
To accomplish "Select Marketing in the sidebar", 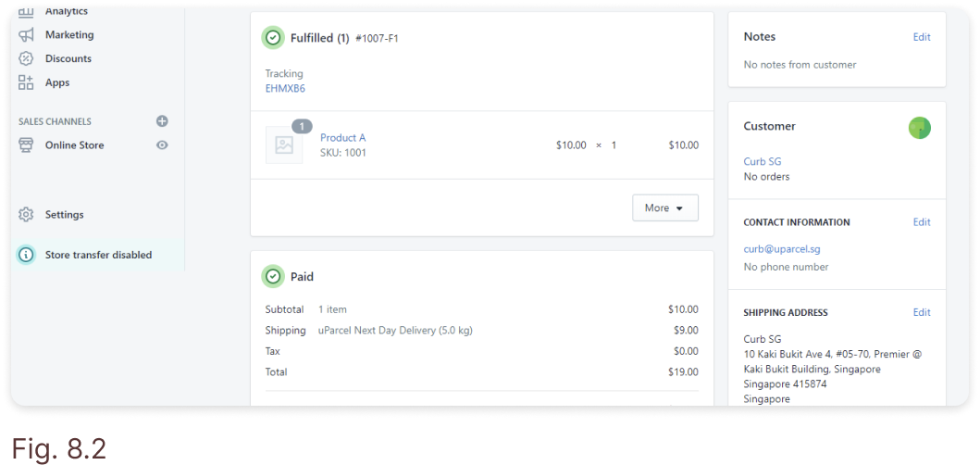I will coord(69,35).
